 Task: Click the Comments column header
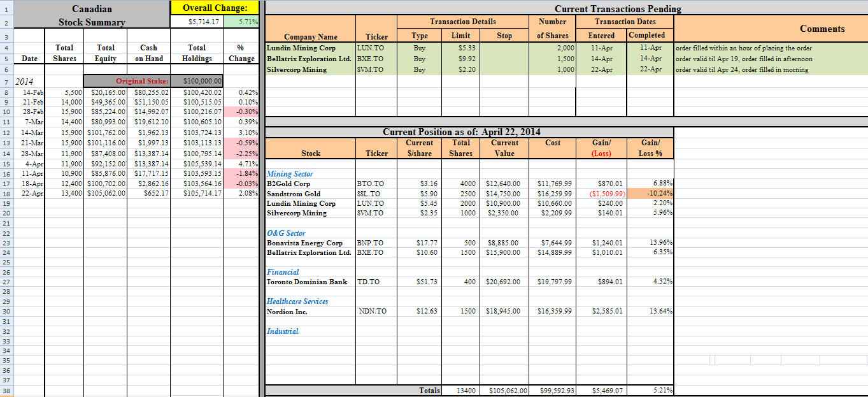pyautogui.click(x=822, y=29)
